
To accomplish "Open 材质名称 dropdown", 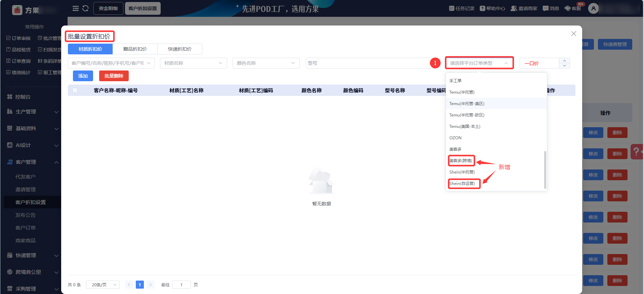I will pyautogui.click(x=194, y=63).
